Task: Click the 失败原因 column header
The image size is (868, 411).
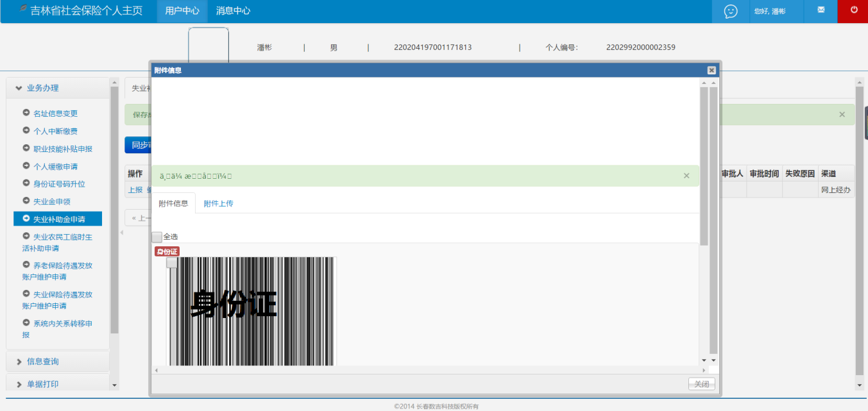Action: 800,174
